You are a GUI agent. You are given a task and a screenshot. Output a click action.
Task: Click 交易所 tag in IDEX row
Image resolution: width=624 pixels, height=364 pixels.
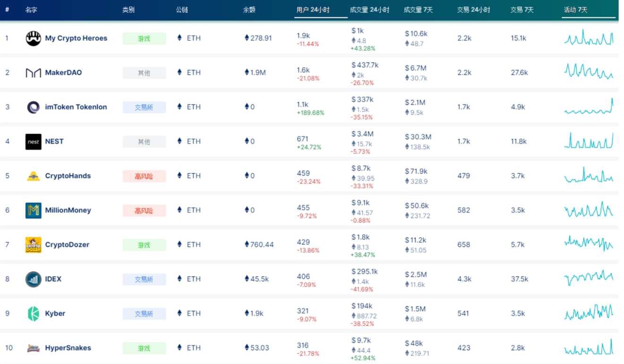pos(144,280)
